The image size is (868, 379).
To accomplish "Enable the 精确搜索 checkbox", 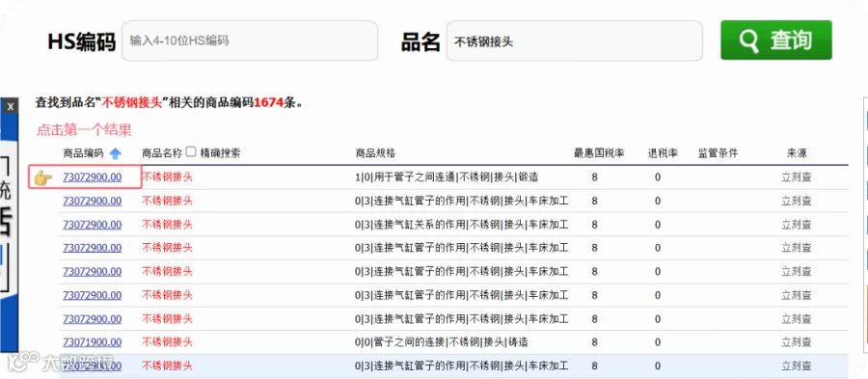I will [191, 151].
